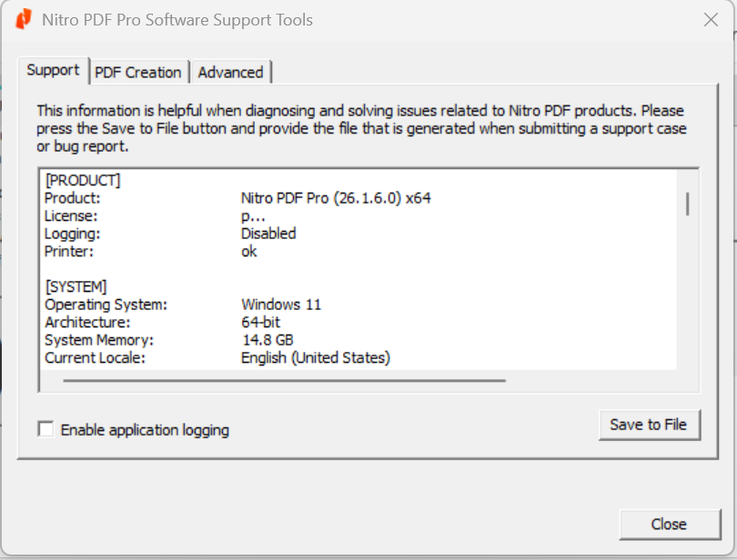The width and height of the screenshot is (737, 560).
Task: Click the [PRODUCT] section header
Action: click(x=83, y=180)
